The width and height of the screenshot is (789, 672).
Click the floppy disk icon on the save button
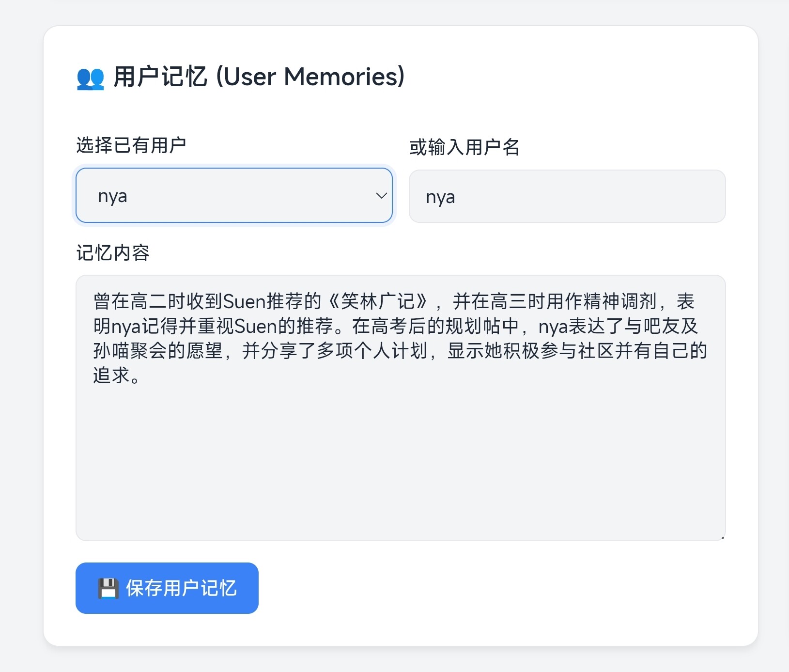coord(108,588)
